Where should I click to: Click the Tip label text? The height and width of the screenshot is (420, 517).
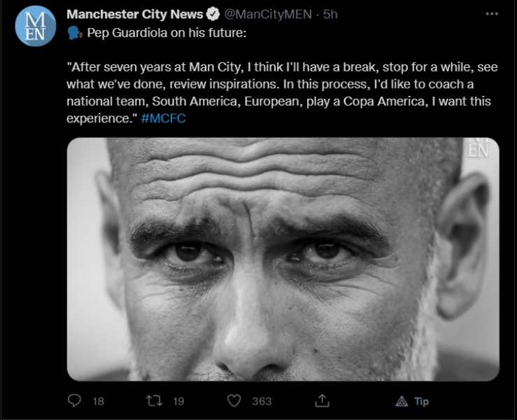pos(421,401)
